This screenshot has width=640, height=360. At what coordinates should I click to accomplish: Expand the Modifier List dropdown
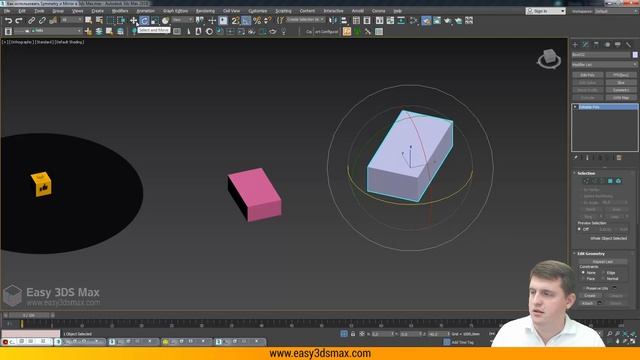[604, 64]
